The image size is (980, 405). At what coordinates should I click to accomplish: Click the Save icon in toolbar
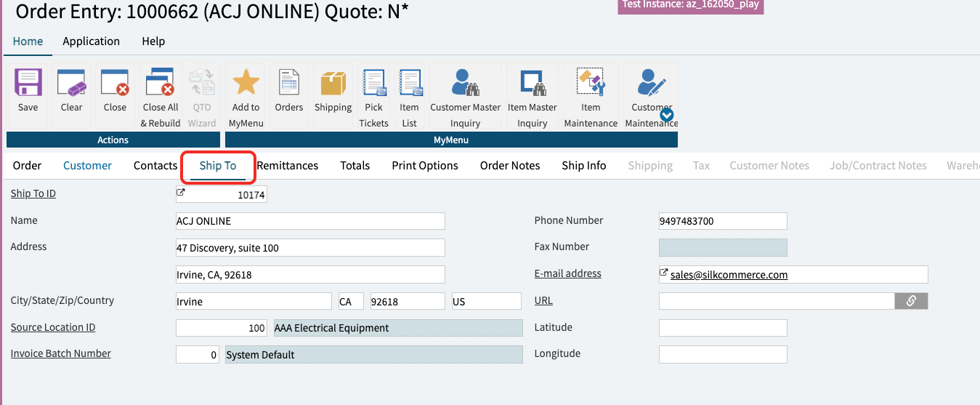[28, 84]
